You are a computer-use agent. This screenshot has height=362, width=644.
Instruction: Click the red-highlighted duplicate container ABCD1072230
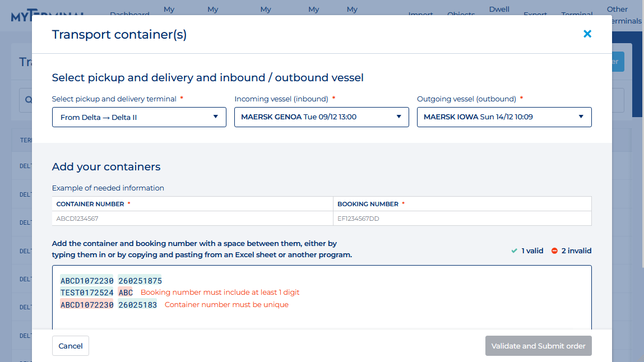click(87, 305)
